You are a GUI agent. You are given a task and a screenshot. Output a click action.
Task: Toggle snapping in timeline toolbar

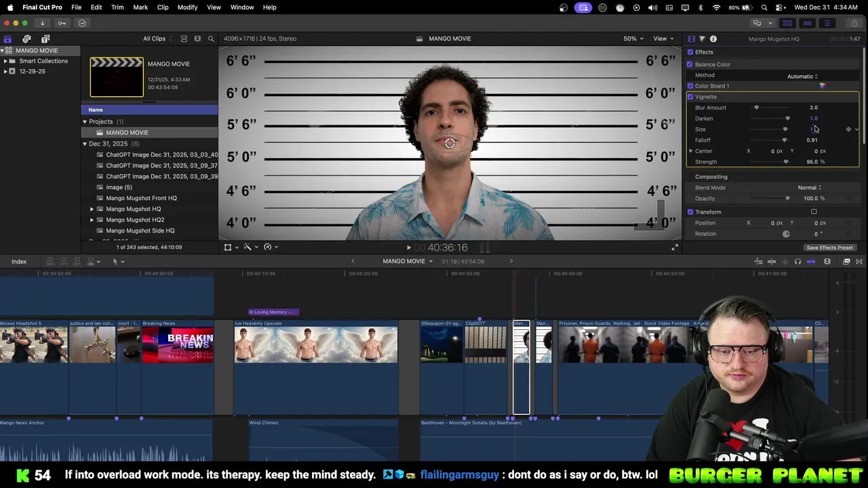tap(811, 262)
